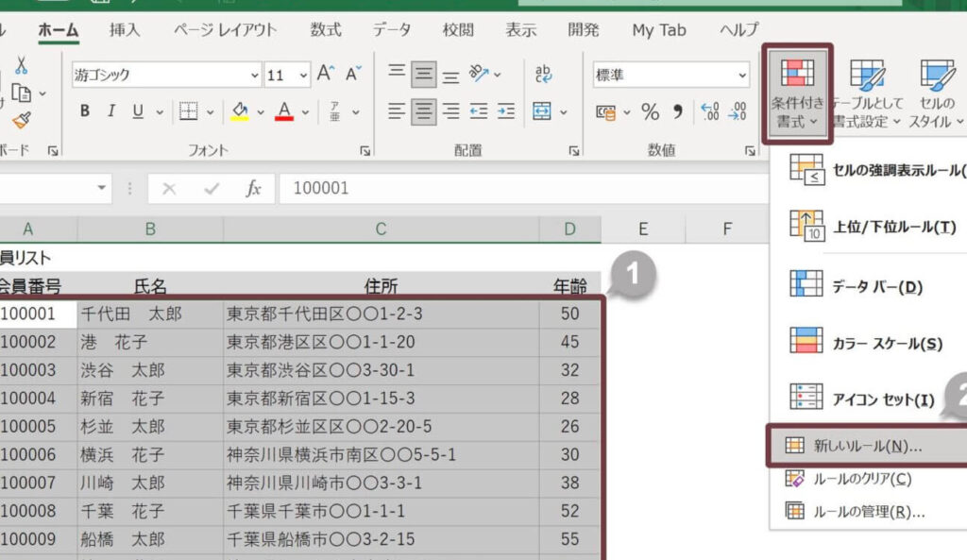Switch to the 挿入 ribbon tab
Viewport: 967px width, 560px height.
point(125,30)
